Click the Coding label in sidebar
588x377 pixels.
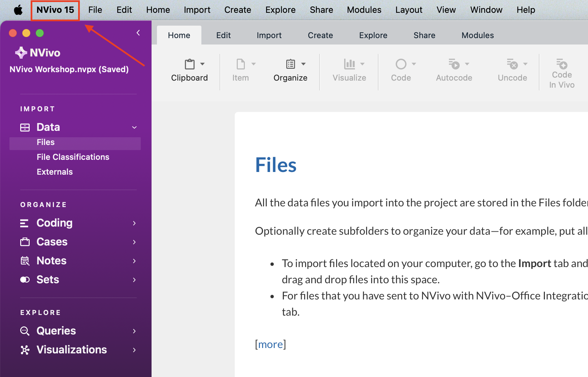point(55,223)
